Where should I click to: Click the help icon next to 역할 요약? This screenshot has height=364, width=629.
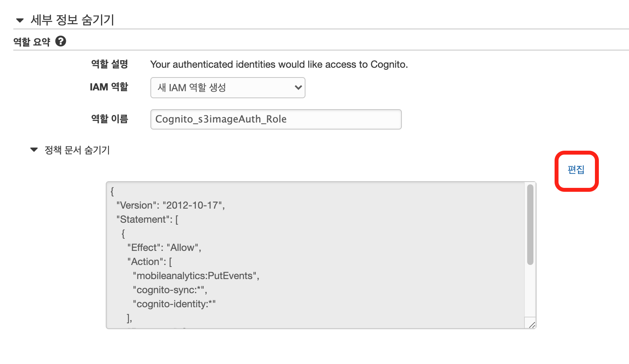pyautogui.click(x=61, y=41)
